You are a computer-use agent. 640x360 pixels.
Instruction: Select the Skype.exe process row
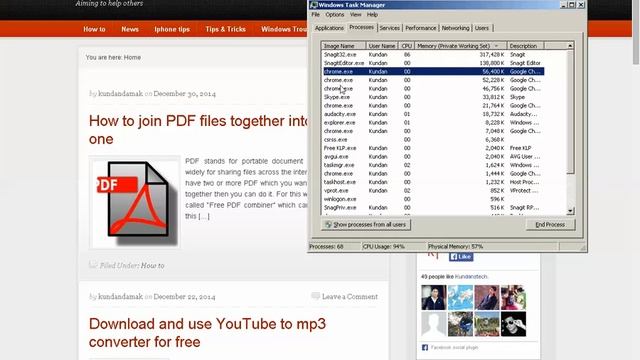tap(433, 97)
